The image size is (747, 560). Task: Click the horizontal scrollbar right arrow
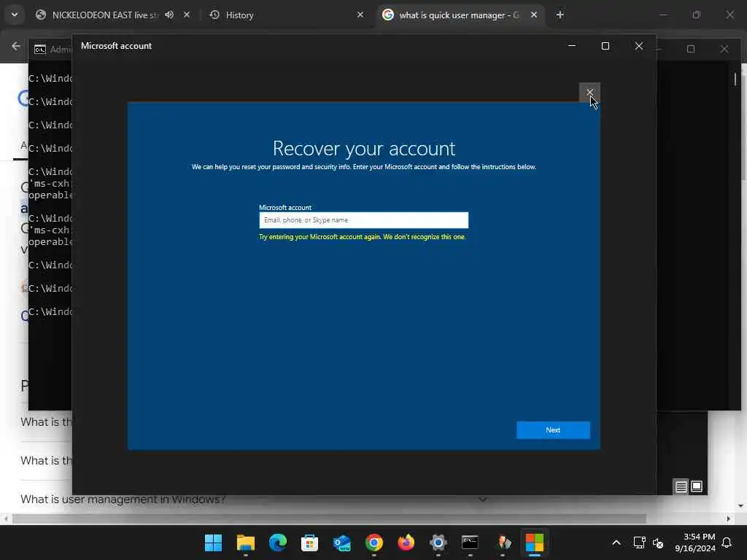729,518
